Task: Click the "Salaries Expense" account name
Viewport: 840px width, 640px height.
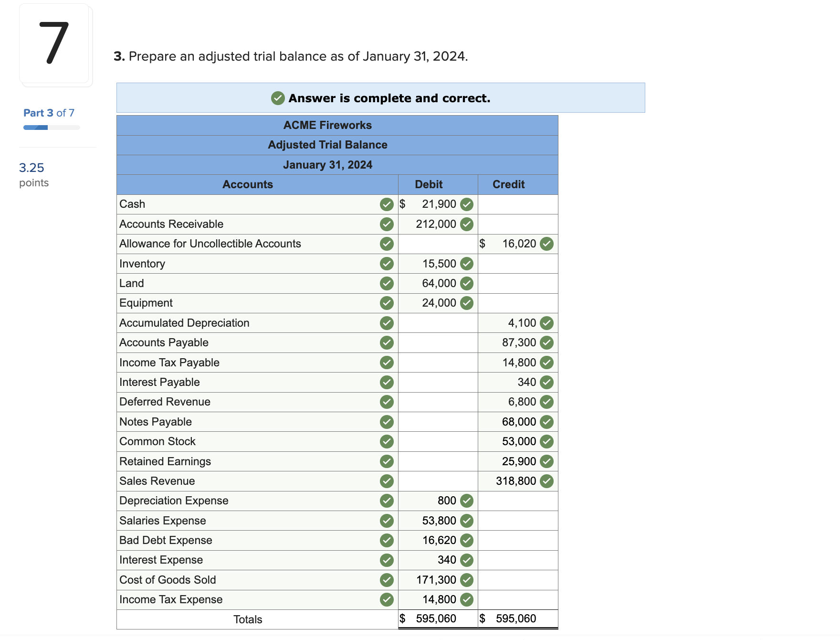Action: [163, 521]
